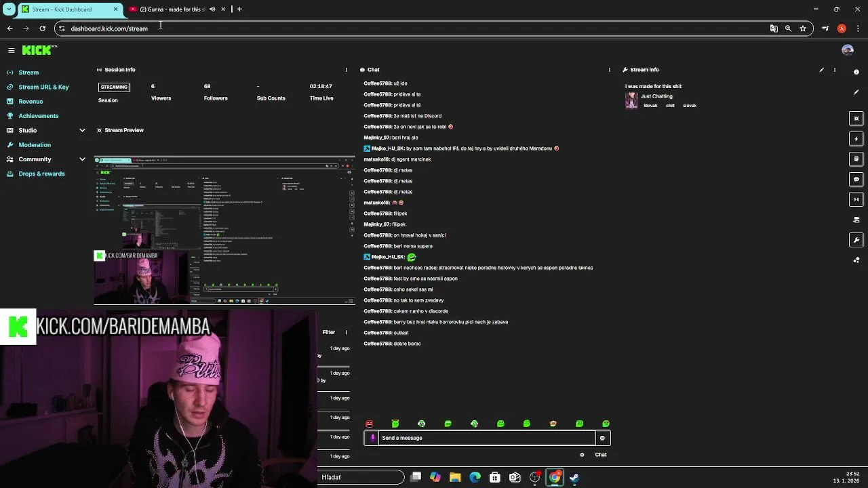Insert the red angry emote above the message box

click(369, 424)
